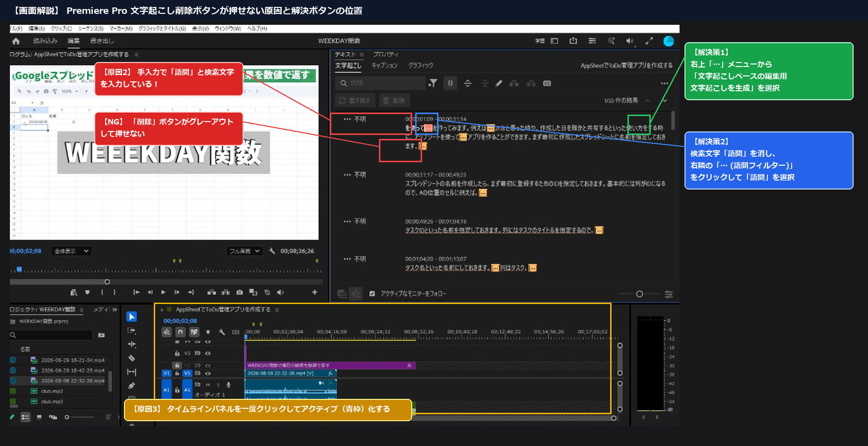
Task: Open transcript view settings sliders icon
Action: (x=669, y=294)
